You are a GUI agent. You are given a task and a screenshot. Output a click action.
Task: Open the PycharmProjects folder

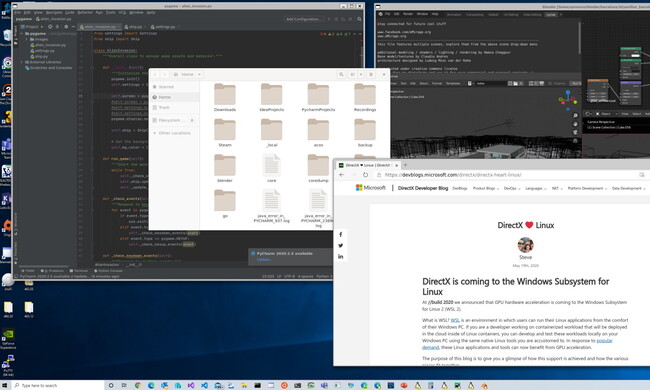coord(318,97)
